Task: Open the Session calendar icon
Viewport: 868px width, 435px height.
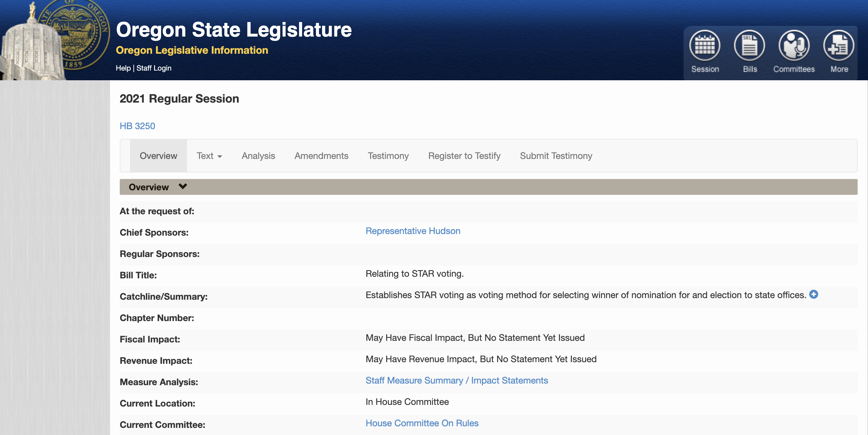Action: point(705,46)
